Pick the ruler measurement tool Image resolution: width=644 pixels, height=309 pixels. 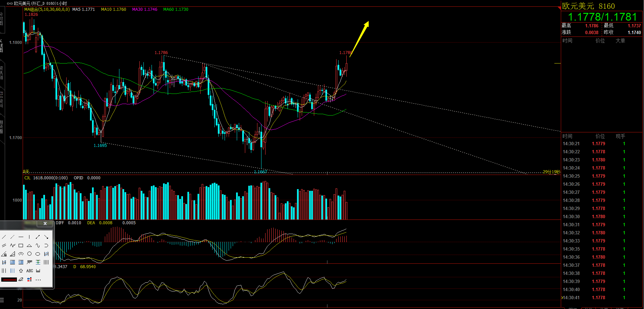[x=38, y=271]
